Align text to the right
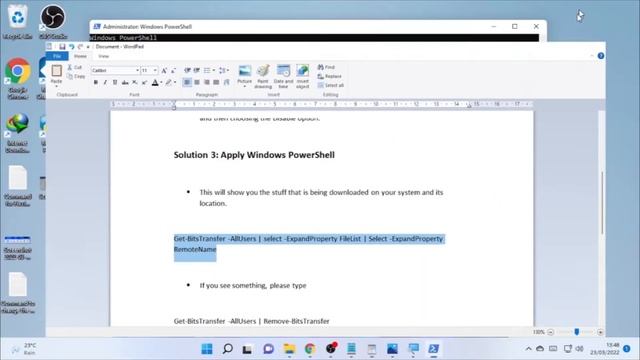Viewport: 640px width, 360px height. 207,82
